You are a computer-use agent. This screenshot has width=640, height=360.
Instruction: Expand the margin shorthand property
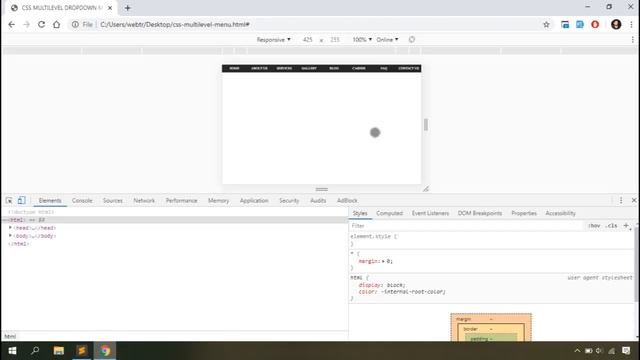(383, 261)
